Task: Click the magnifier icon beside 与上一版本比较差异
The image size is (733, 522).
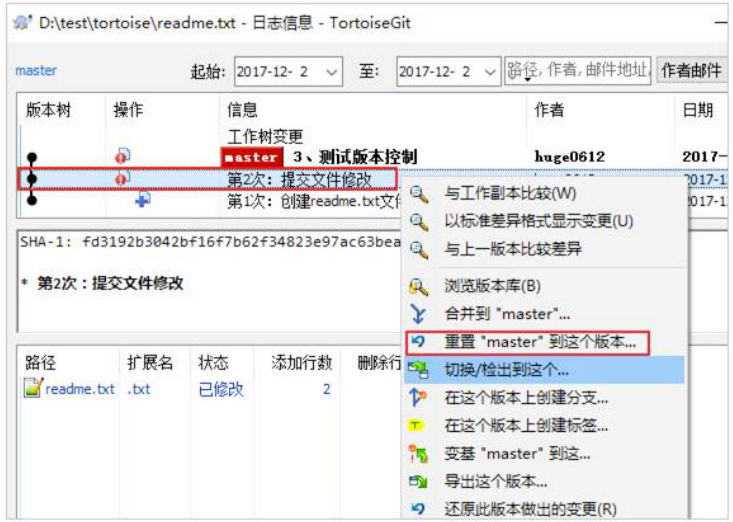Action: pyautogui.click(x=419, y=249)
